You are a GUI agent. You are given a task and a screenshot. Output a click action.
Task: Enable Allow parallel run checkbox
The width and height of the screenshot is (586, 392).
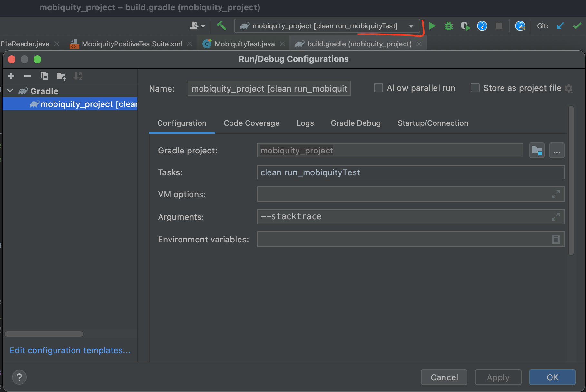coord(378,88)
